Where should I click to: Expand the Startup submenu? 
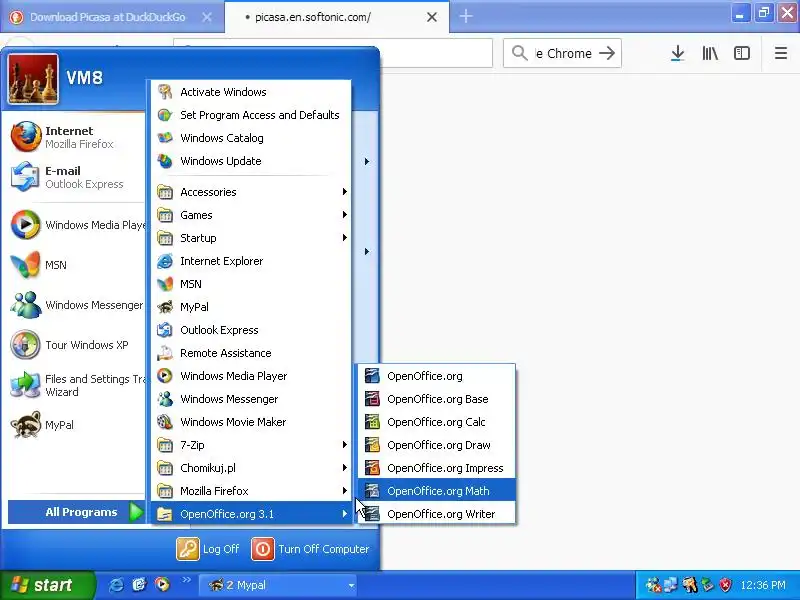(x=251, y=238)
